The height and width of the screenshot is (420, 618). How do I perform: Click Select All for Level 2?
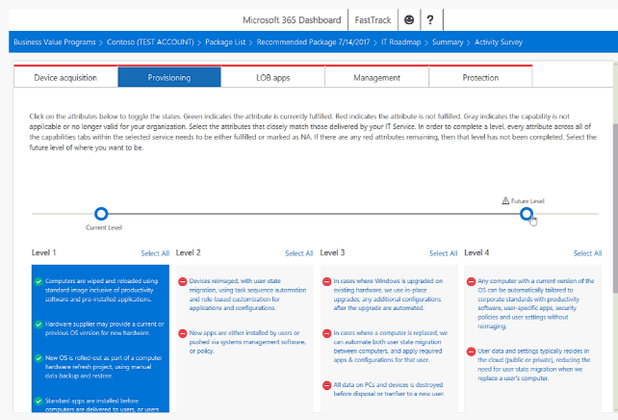click(299, 253)
